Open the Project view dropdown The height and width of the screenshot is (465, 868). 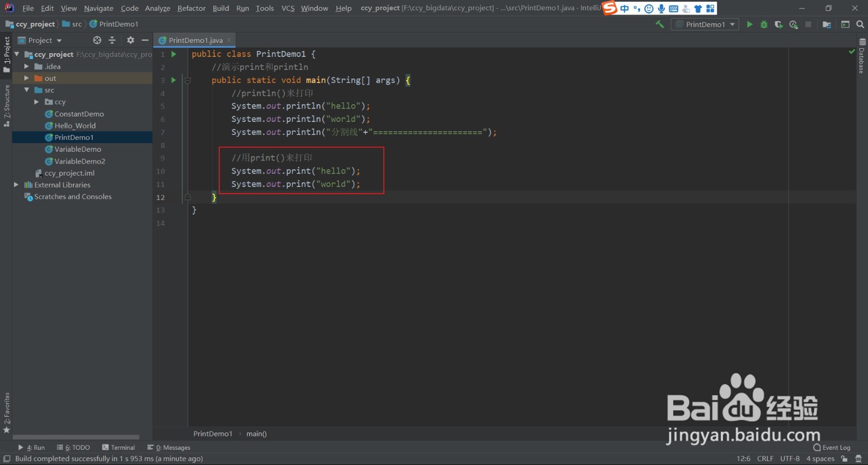click(40, 40)
